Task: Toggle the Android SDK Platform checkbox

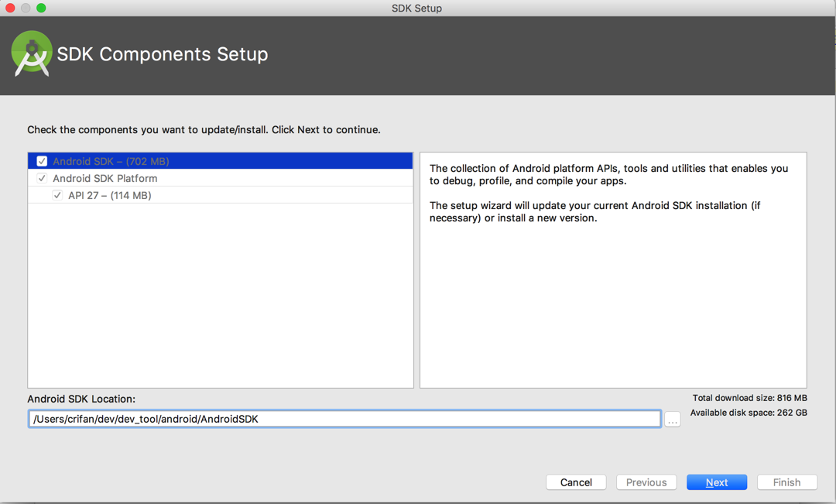Action: point(42,178)
